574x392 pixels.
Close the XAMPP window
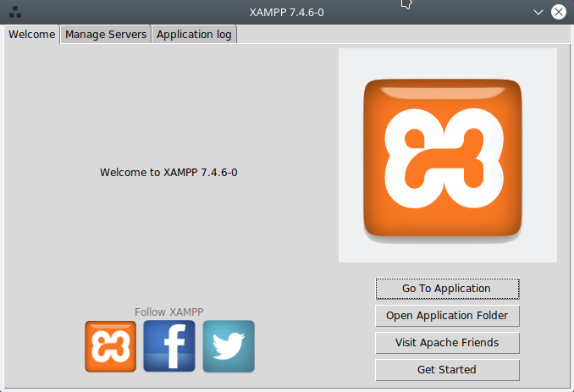[559, 12]
